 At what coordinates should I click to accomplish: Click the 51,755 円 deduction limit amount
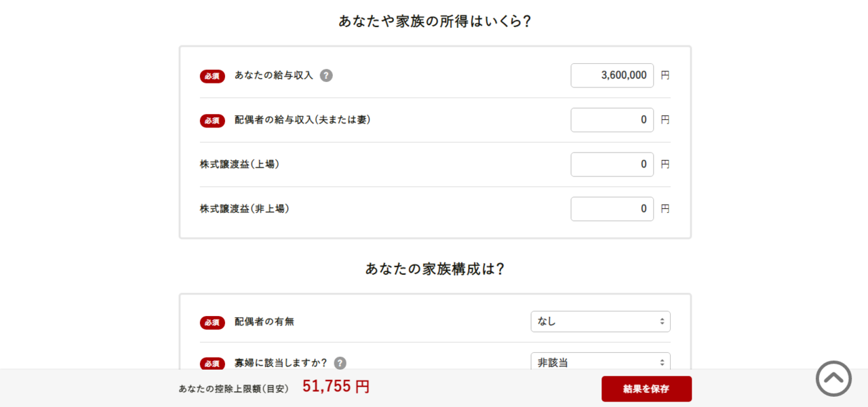pos(336,387)
